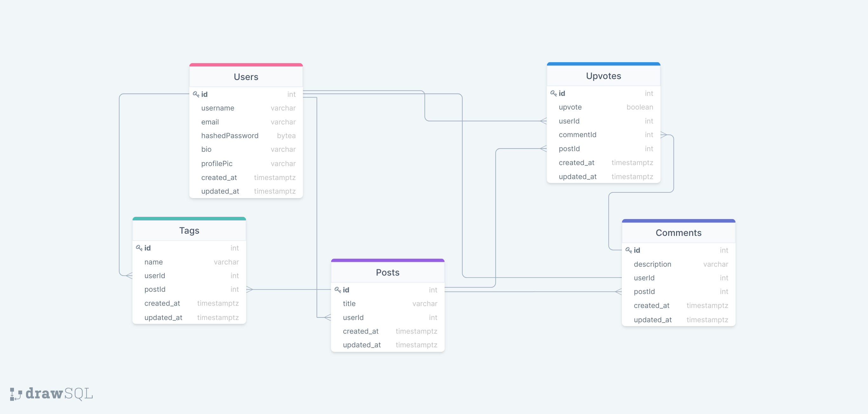Click the name column in Tags
Image resolution: width=868 pixels, height=414 pixels.
pos(189,262)
